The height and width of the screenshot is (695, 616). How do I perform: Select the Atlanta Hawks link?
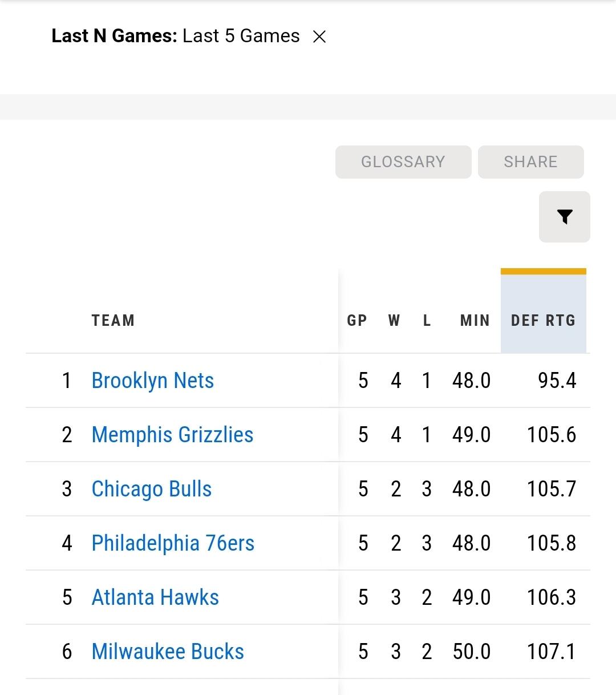(155, 597)
